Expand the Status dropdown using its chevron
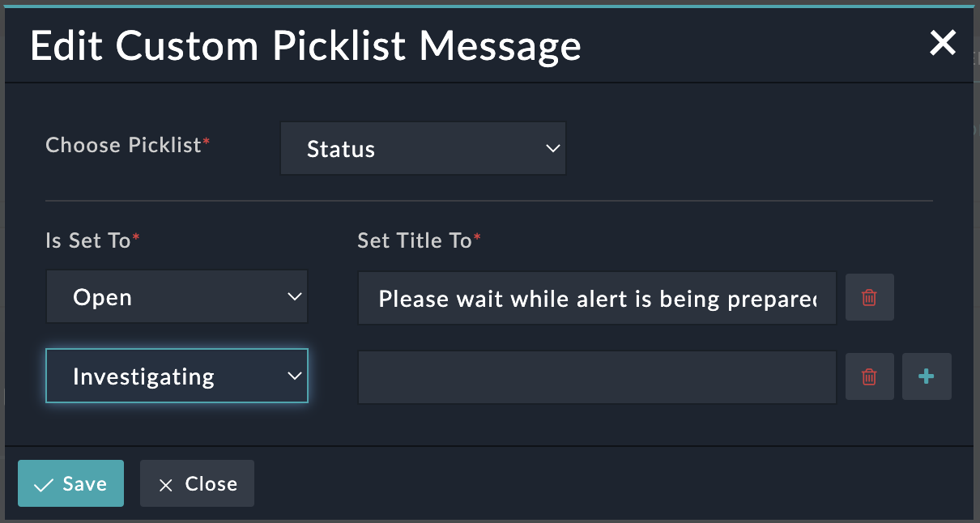Viewport: 980px width, 523px height. 553,149
